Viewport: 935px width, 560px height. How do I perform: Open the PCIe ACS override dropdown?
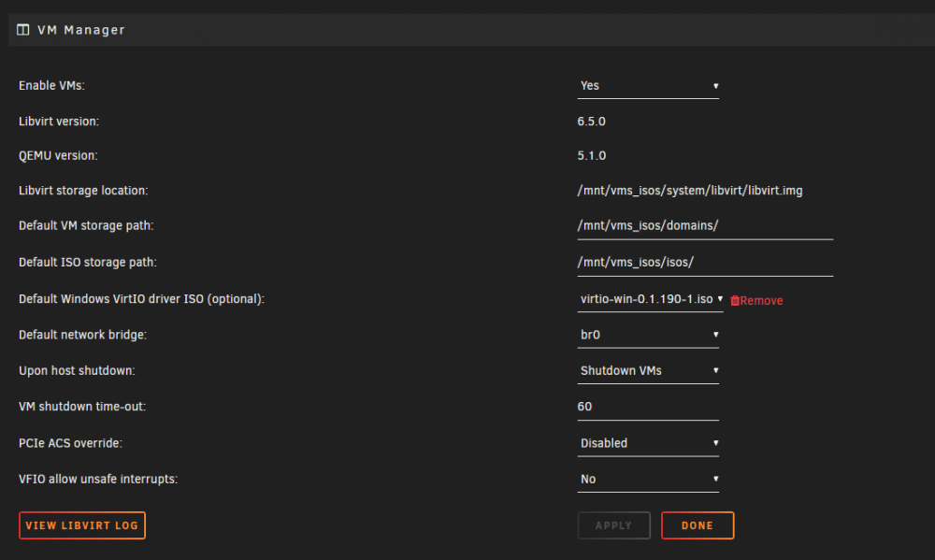pos(648,444)
